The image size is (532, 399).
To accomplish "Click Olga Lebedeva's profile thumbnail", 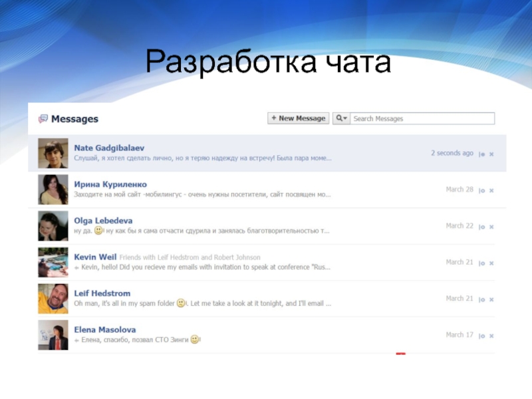I will click(53, 225).
